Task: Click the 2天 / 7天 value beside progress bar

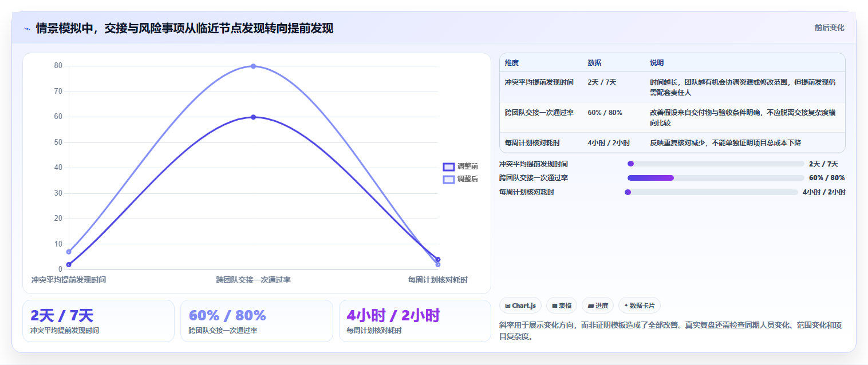Action: point(823,164)
